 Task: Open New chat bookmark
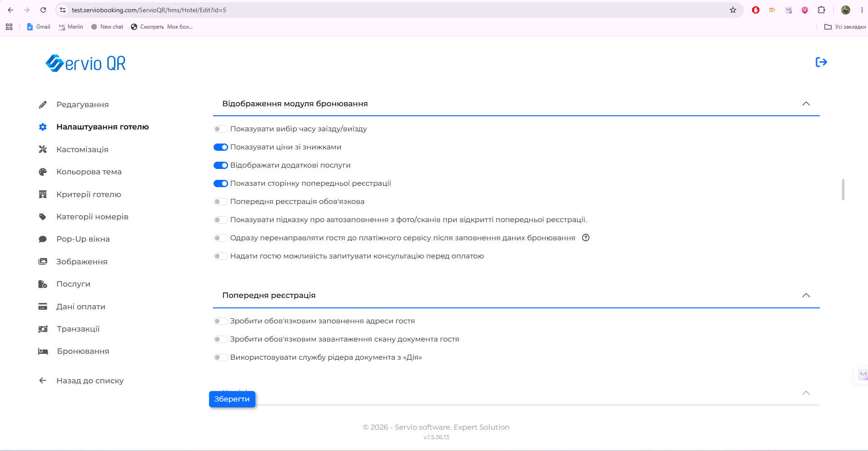tap(107, 27)
